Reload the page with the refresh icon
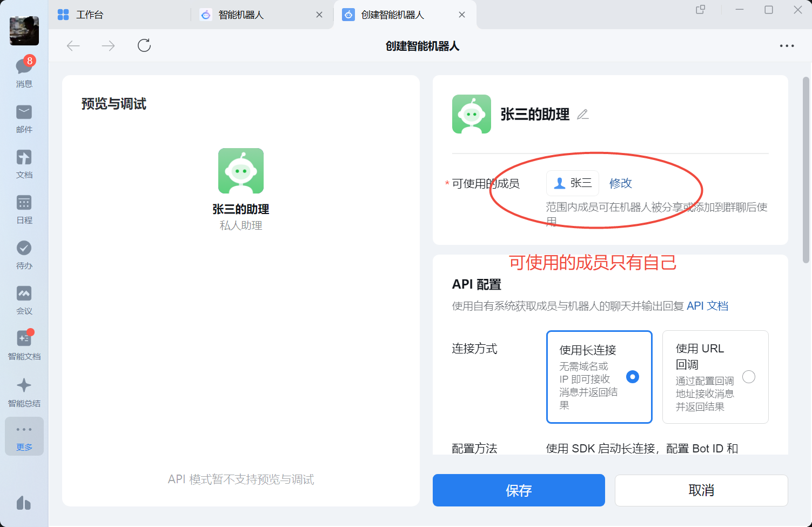812x527 pixels. click(144, 45)
